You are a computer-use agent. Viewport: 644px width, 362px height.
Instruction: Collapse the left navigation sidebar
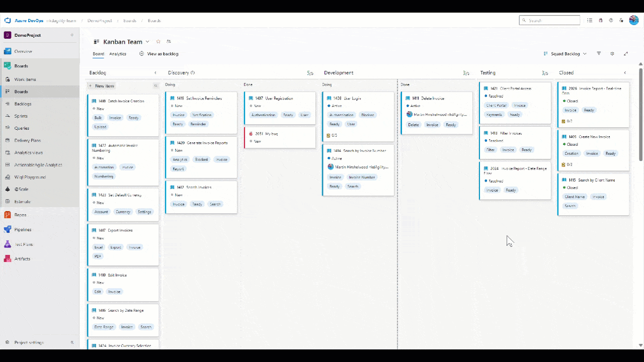pyautogui.click(x=72, y=342)
